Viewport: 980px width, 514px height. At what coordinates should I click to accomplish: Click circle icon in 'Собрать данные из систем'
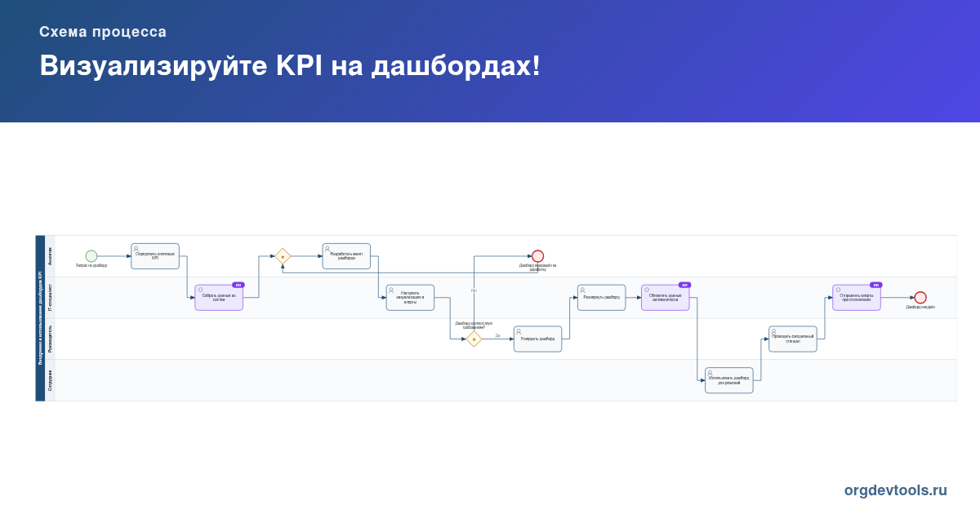(x=200, y=290)
